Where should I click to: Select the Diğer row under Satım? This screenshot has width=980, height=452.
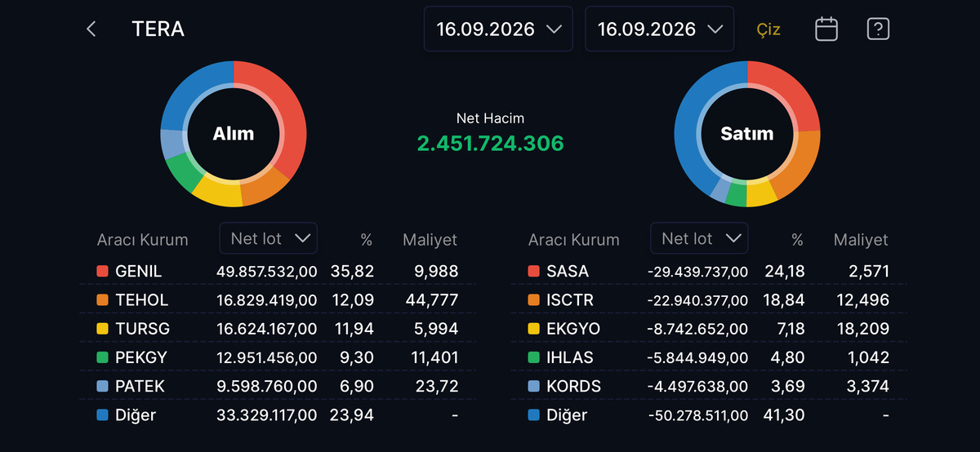(x=709, y=415)
